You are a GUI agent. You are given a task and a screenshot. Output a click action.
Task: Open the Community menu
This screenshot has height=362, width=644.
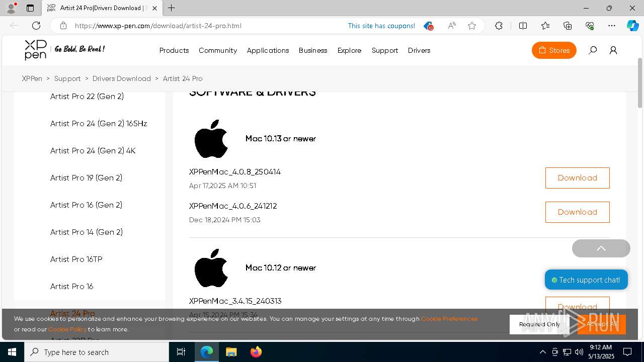218,50
